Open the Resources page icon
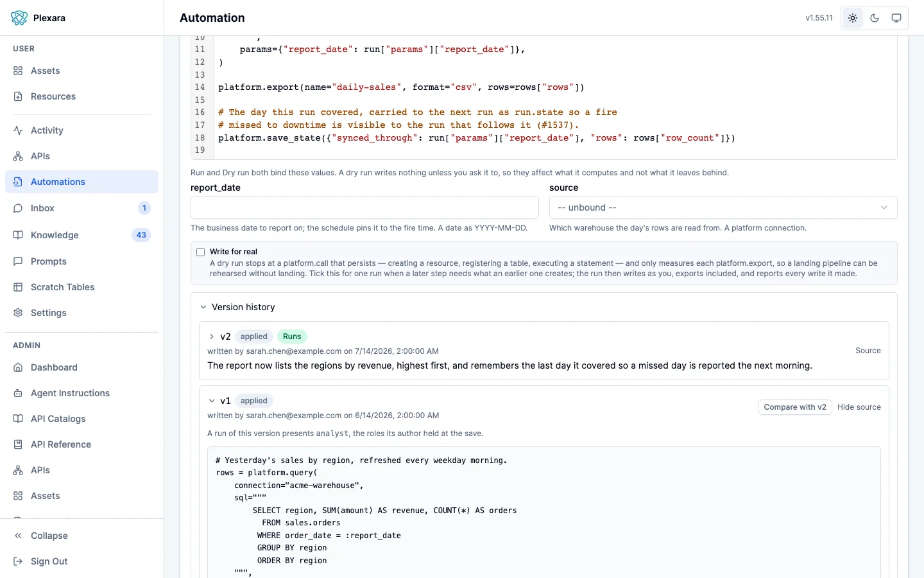Screen dimensions: 924x578 coord(18,96)
